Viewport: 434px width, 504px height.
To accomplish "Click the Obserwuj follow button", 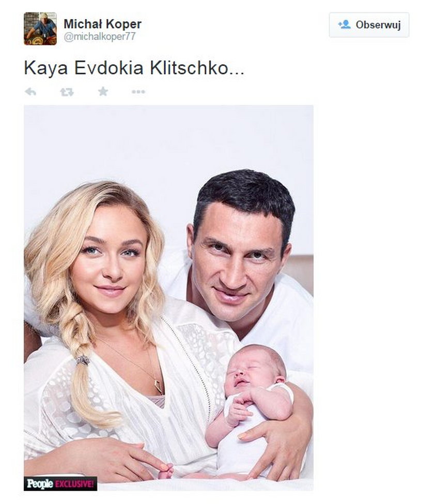I will (369, 25).
